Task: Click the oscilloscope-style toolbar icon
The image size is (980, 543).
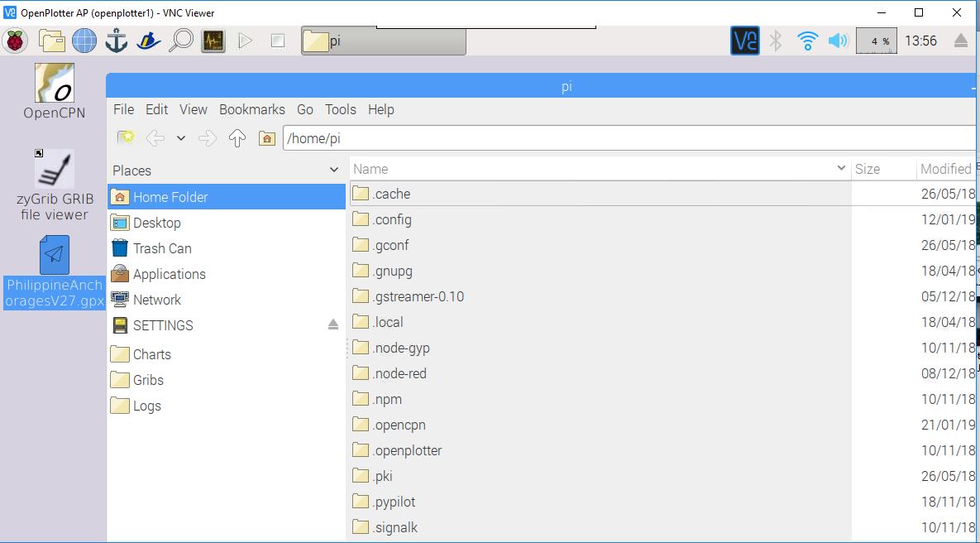Action: pyautogui.click(x=213, y=39)
